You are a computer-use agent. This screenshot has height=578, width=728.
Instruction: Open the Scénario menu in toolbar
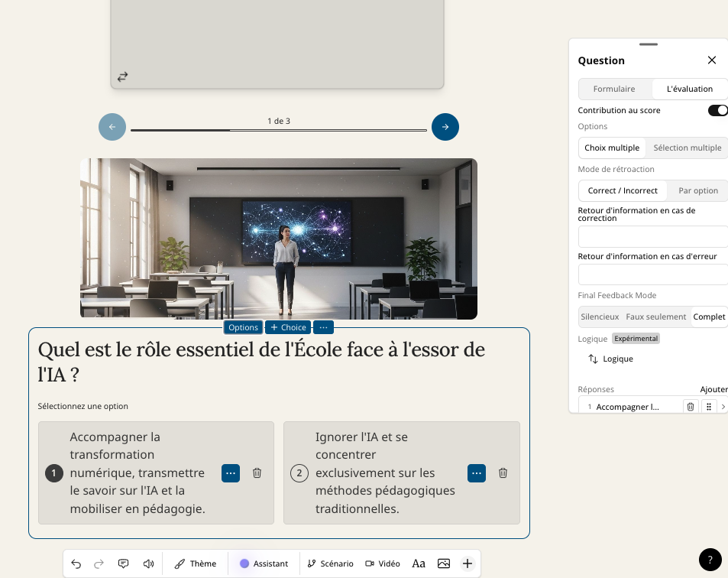[330, 563]
